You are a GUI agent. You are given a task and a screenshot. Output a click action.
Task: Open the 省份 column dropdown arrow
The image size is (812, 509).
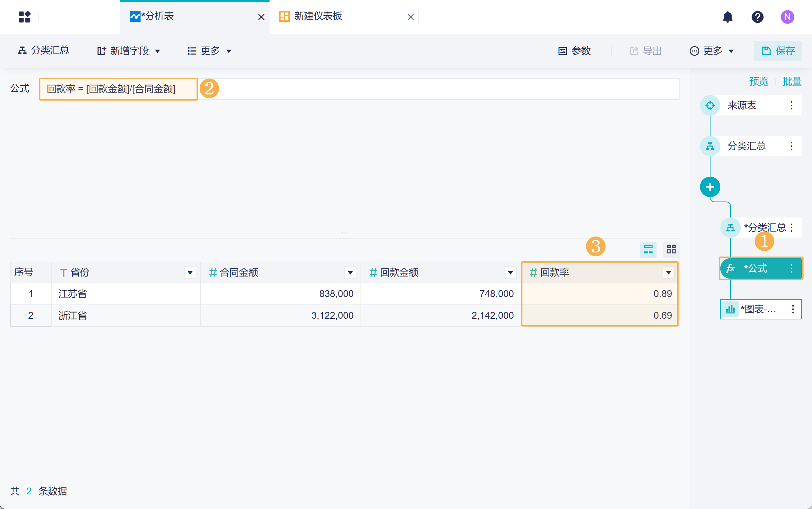pyautogui.click(x=190, y=273)
